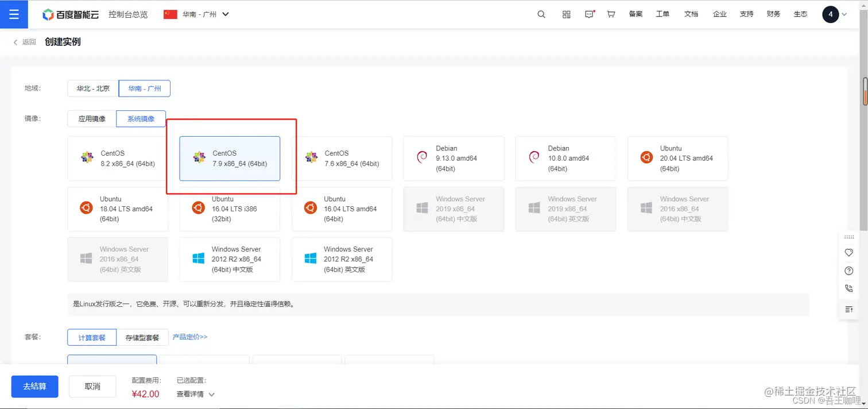Open 生态 menu in header
868x409 pixels.
pos(800,14)
